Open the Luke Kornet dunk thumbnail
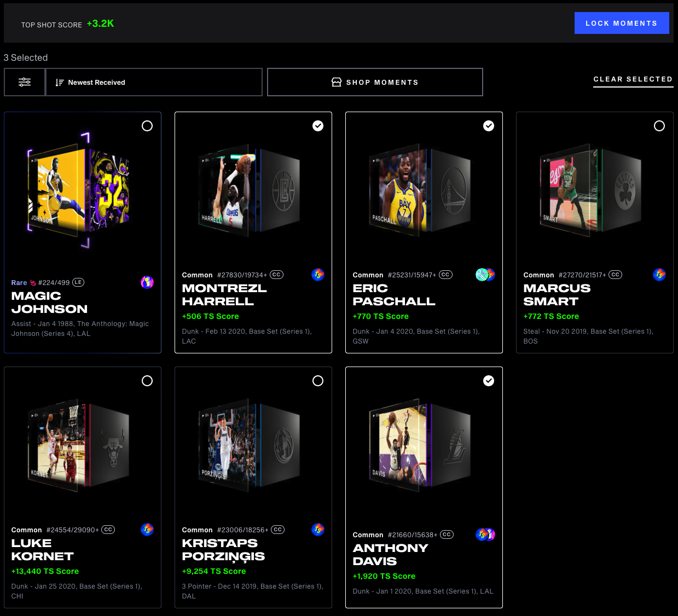This screenshot has width=678, height=616. (80, 445)
